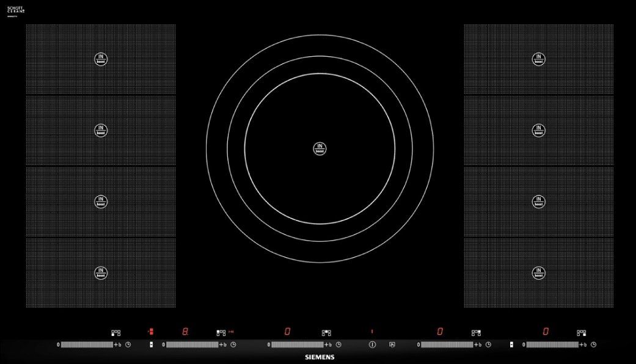Set the leftmost power slider to mid level
Image resolution: width=636 pixels, height=364 pixels.
click(x=87, y=345)
